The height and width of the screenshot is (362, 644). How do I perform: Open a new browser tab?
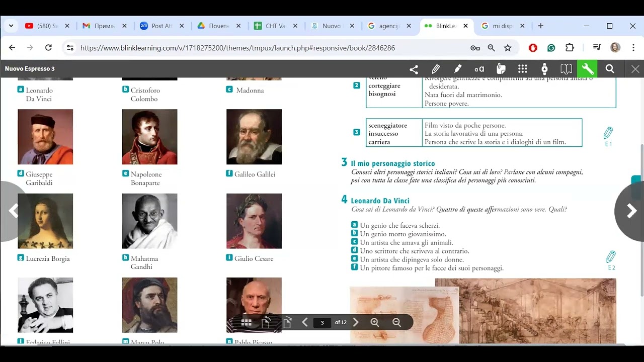[540, 26]
